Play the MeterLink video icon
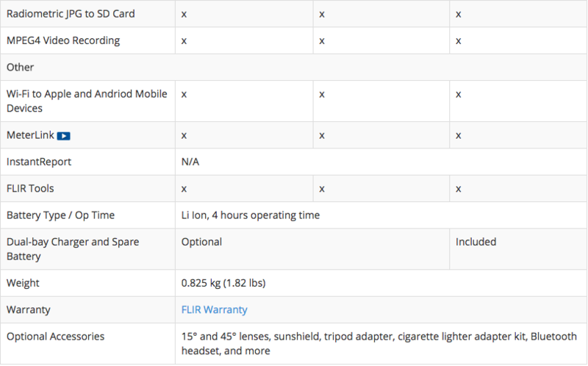Screen dimensions: 588x366 point(63,136)
